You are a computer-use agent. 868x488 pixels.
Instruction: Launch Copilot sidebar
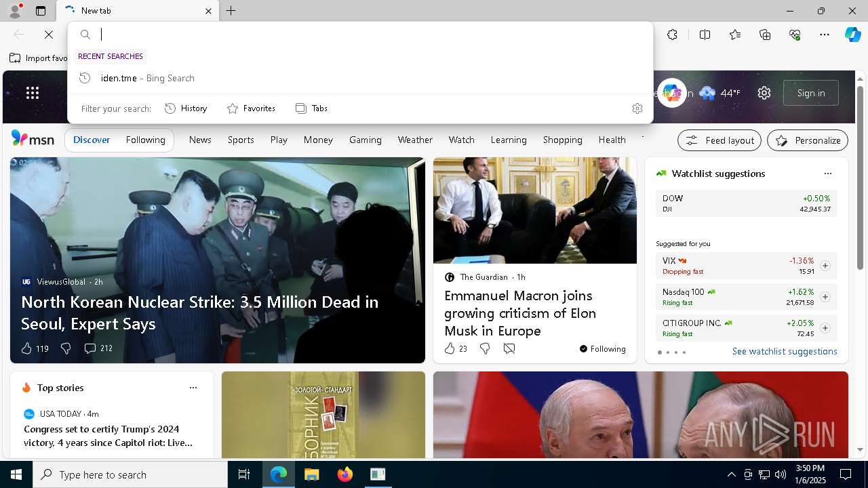pyautogui.click(x=852, y=35)
